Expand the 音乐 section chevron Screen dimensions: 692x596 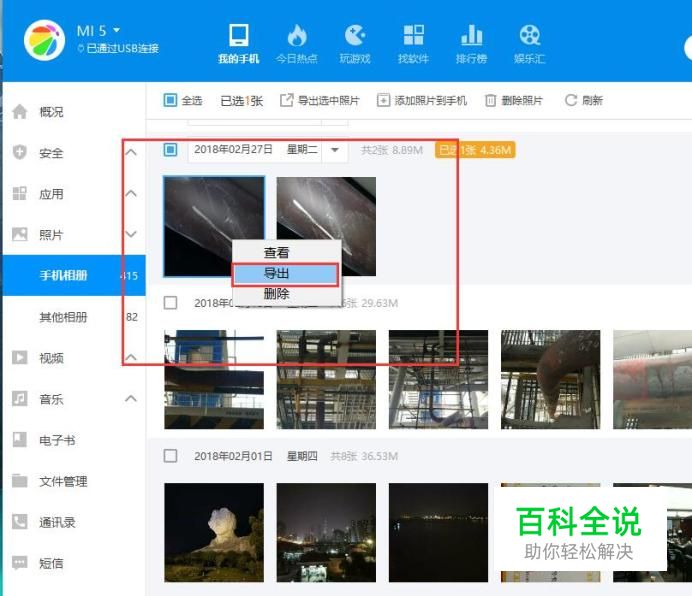pos(131,398)
